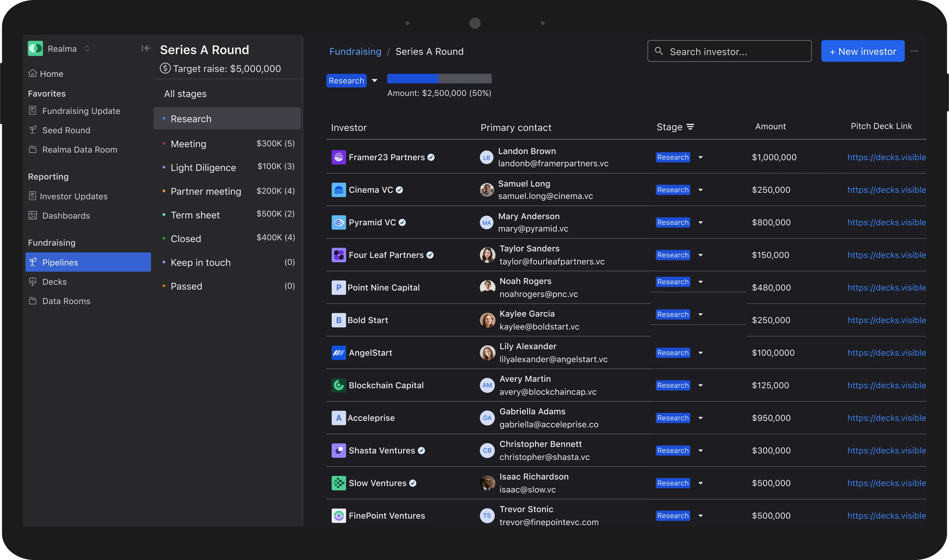Click Landon Brown's LB avatar

[487, 157]
